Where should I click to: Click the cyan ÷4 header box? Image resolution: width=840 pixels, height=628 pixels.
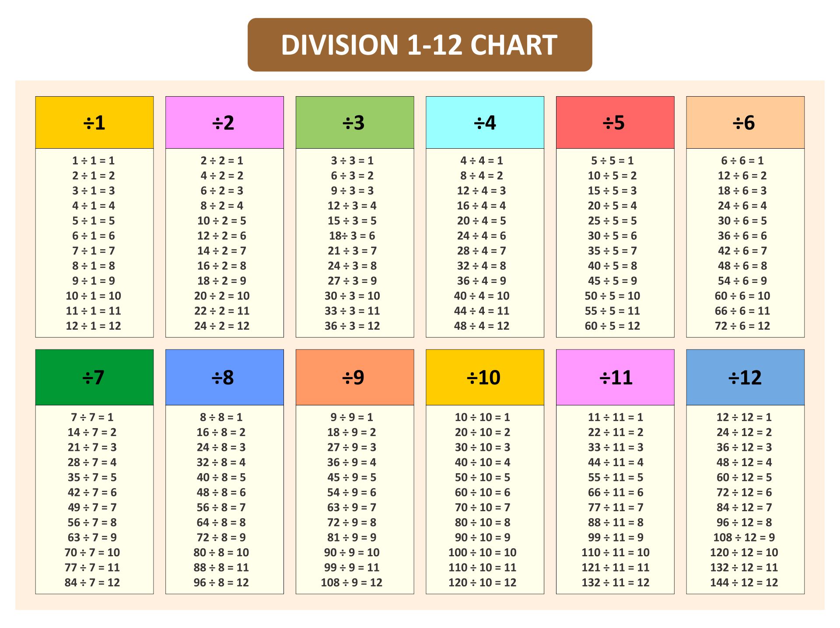(485, 122)
